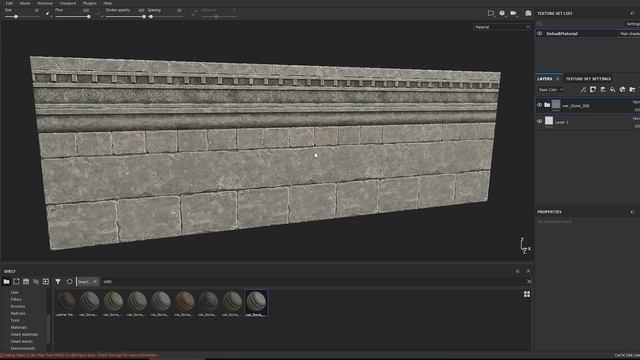Click the add effect wand icon
Screen dimensions: 640x360
(583, 89)
